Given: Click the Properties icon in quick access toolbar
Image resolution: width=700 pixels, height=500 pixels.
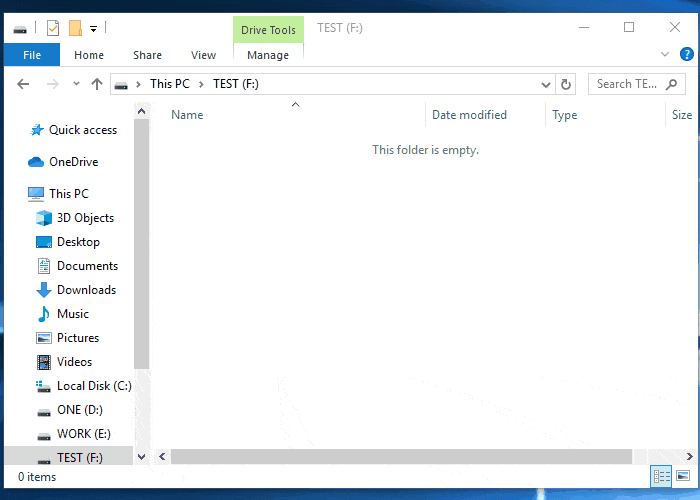Looking at the screenshot, I should [x=53, y=28].
